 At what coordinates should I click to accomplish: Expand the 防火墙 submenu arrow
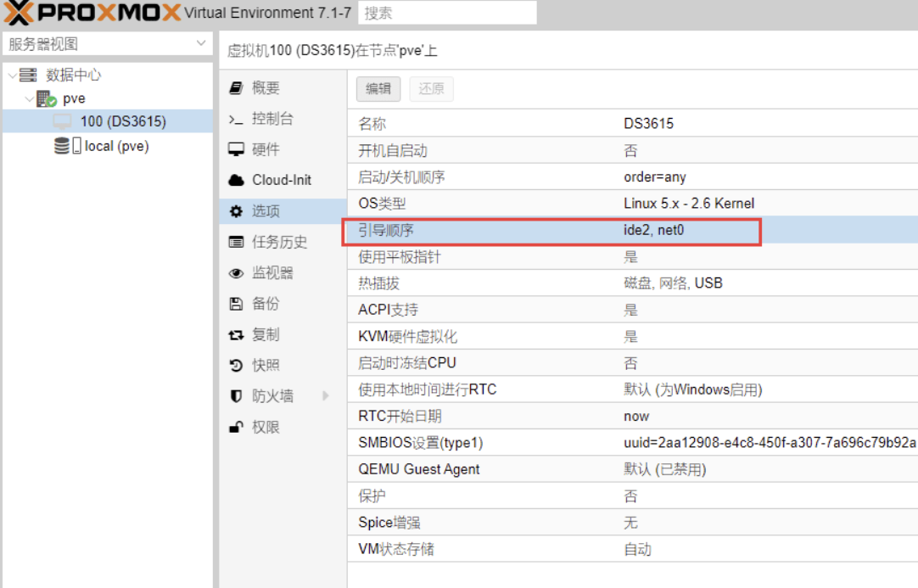click(326, 396)
